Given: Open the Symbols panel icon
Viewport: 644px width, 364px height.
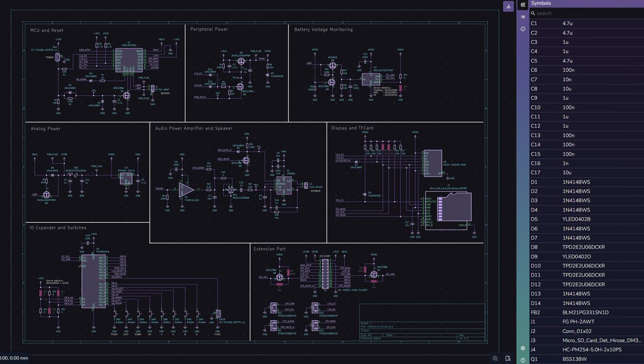Looking at the screenshot, I should (x=523, y=5).
